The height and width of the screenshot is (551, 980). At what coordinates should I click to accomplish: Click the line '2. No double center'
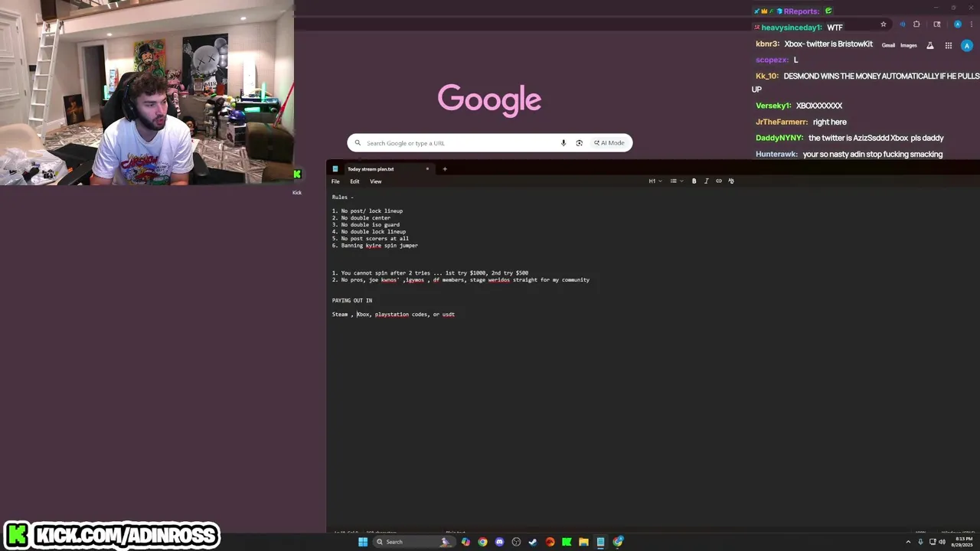point(361,218)
